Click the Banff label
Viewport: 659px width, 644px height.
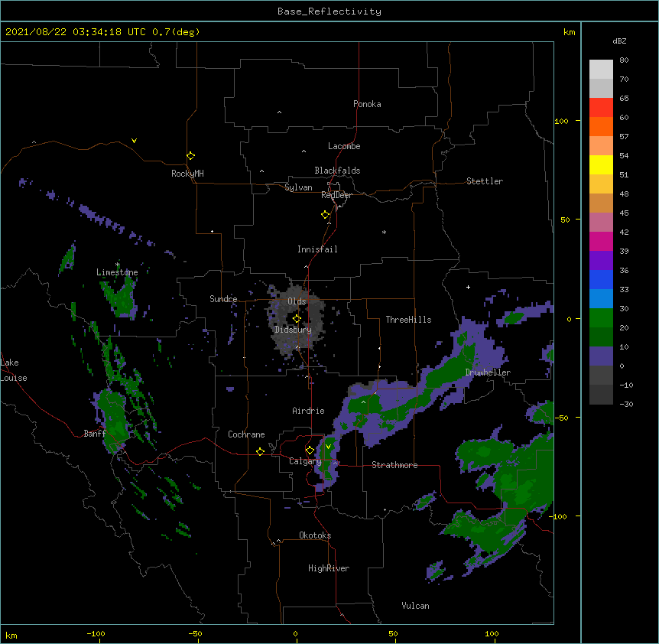[x=95, y=434]
